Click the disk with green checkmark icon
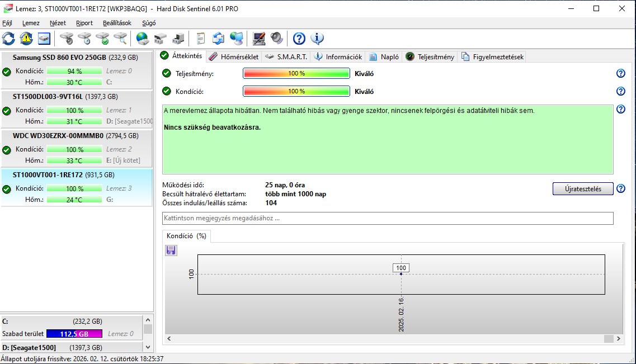This screenshot has height=364, width=636. pos(102,39)
